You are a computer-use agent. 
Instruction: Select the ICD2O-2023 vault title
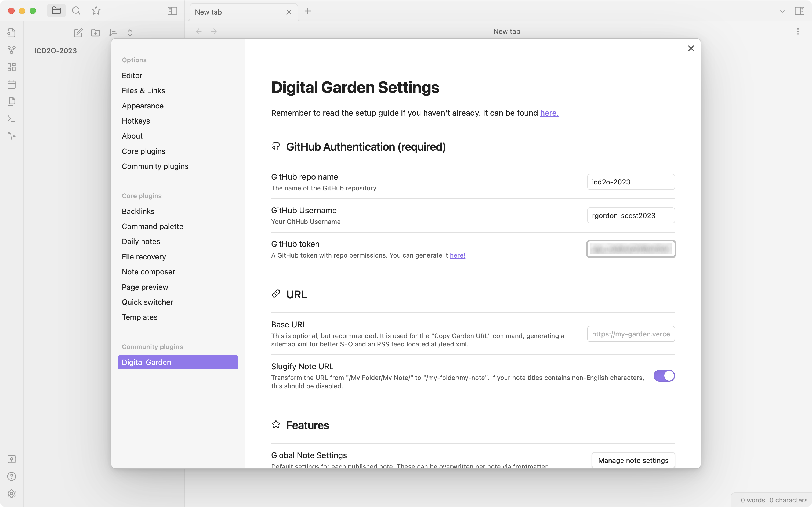point(56,51)
